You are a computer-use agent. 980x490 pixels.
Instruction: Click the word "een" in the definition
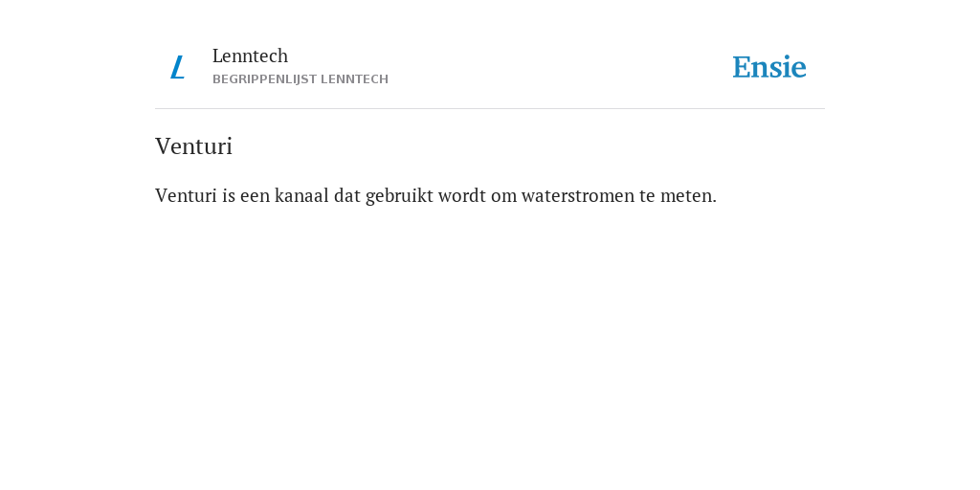(x=255, y=196)
